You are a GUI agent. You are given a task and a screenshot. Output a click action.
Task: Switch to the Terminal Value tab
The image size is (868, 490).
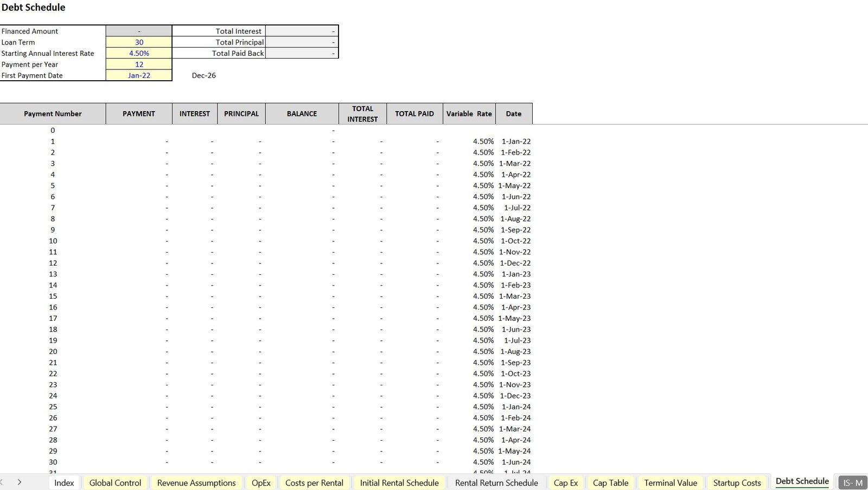point(671,483)
